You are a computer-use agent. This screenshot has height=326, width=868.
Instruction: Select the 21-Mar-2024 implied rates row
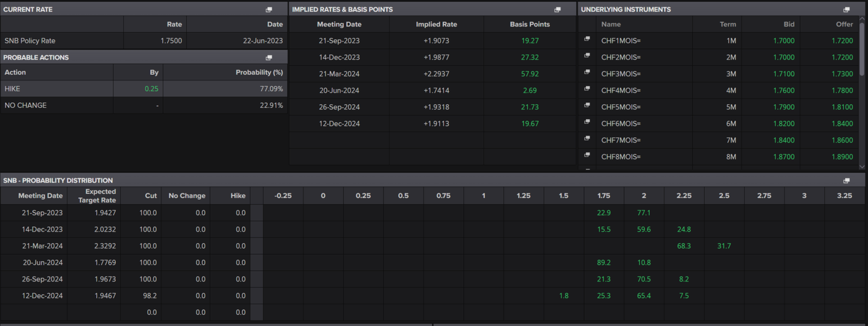point(339,74)
